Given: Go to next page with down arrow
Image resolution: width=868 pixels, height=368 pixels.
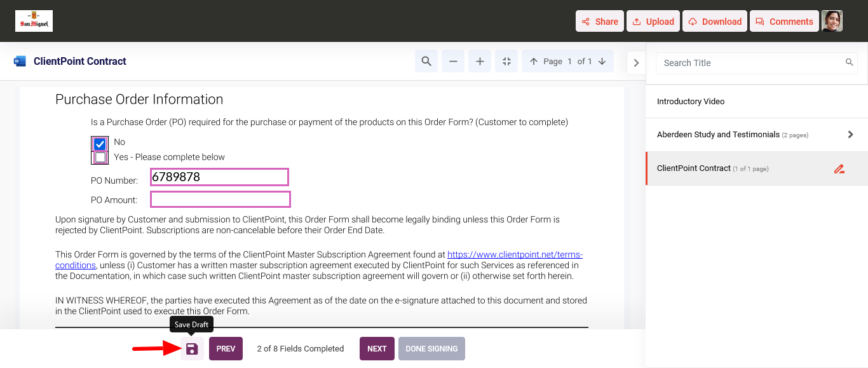Looking at the screenshot, I should click(602, 62).
